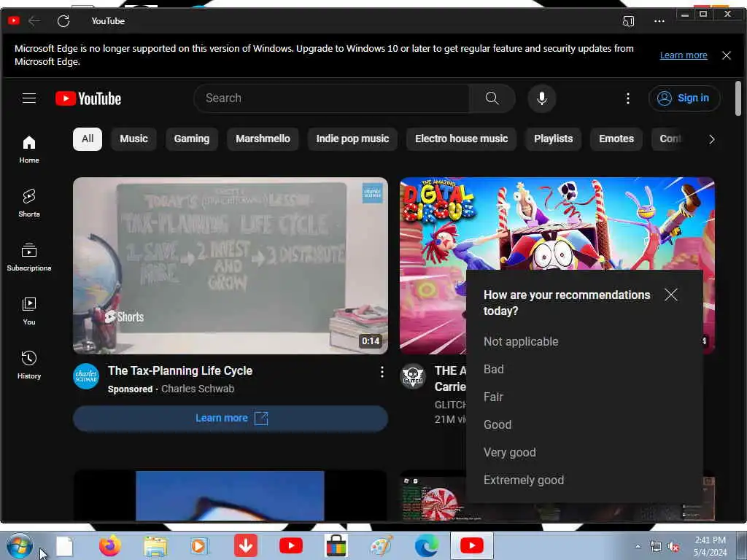This screenshot has width=747, height=560.
Task: Open the colorful shopping bag store taskbar icon
Action: tap(336, 545)
